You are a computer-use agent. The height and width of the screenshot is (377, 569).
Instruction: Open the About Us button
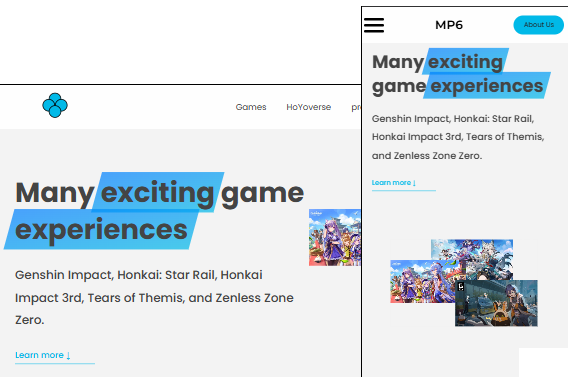tap(539, 25)
